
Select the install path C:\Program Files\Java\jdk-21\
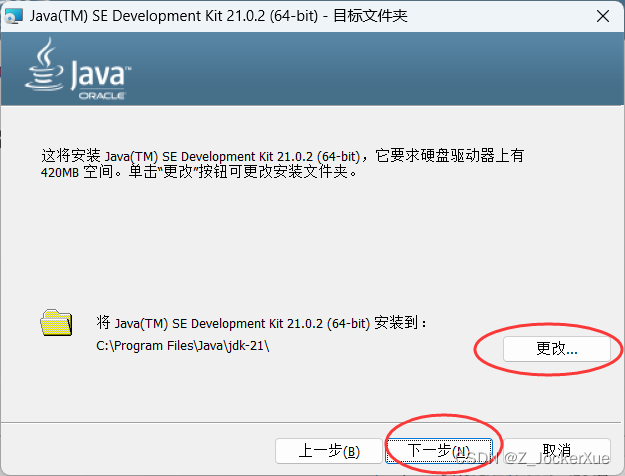(x=183, y=346)
